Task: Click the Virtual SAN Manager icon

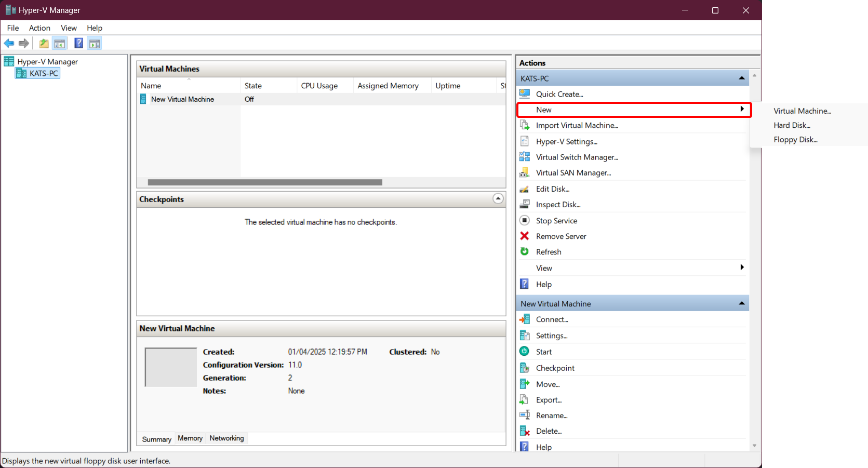Action: (x=525, y=172)
